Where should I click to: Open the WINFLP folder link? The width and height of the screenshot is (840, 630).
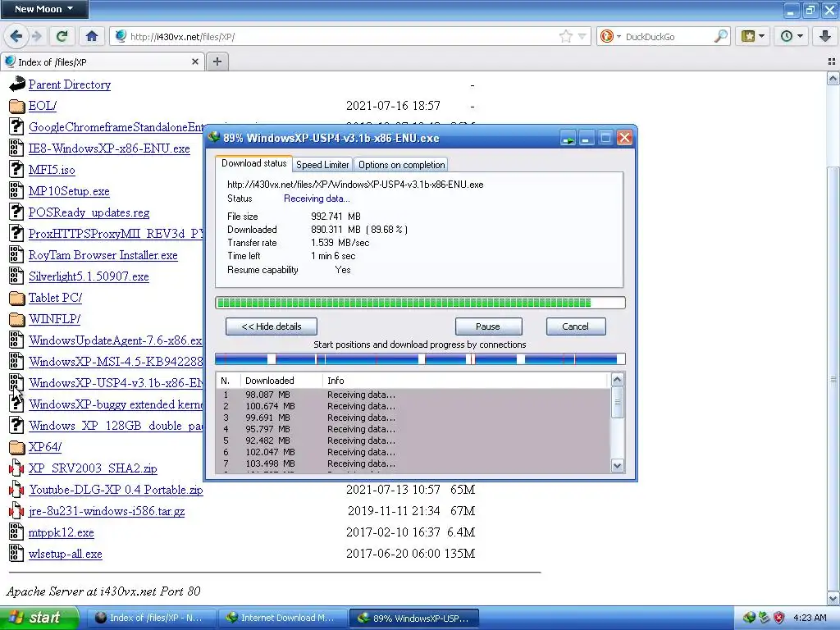click(55, 319)
